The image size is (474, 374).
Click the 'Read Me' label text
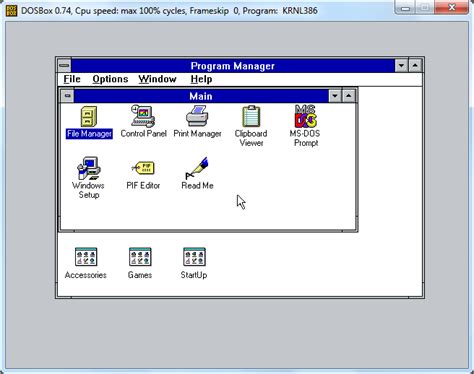click(x=197, y=185)
